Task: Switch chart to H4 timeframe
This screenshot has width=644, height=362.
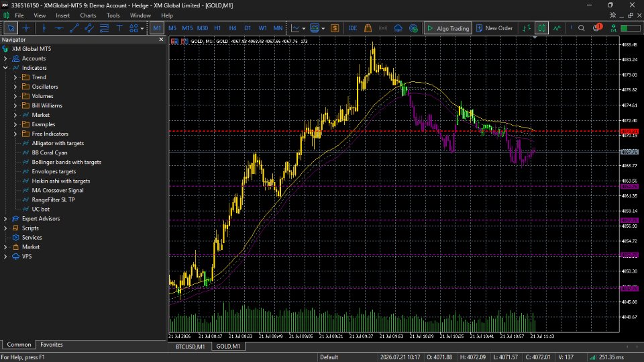Action: click(233, 28)
